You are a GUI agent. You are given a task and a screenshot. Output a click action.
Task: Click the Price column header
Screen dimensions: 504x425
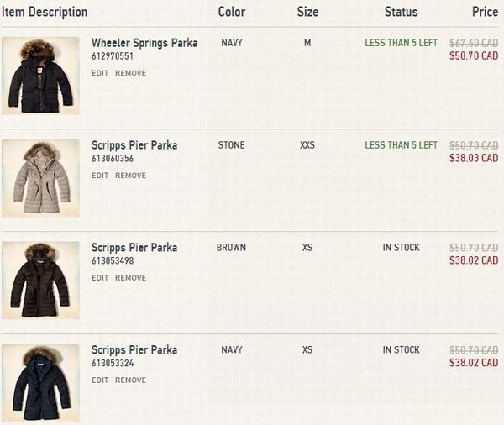point(485,12)
